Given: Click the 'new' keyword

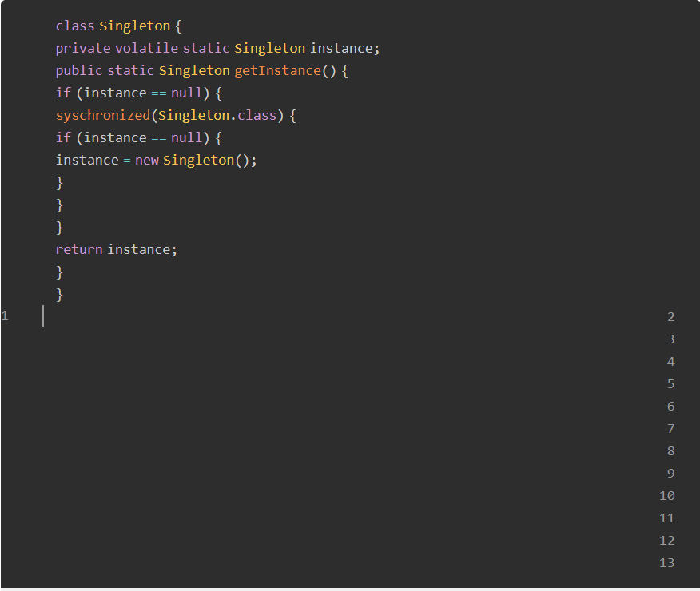Looking at the screenshot, I should 147,160.
